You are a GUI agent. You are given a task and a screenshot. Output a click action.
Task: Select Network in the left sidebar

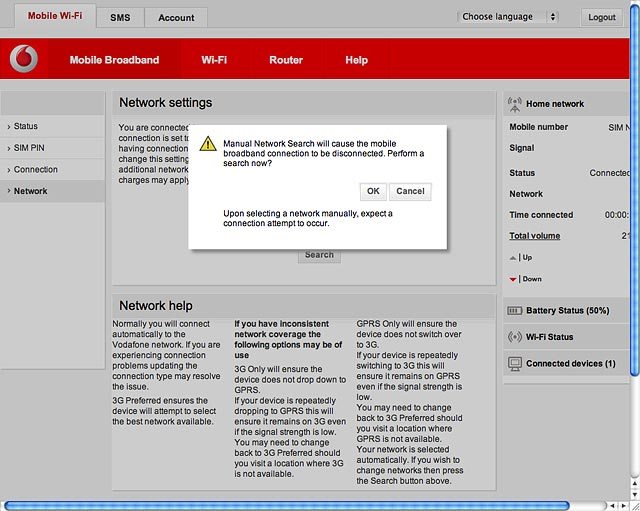point(52,191)
